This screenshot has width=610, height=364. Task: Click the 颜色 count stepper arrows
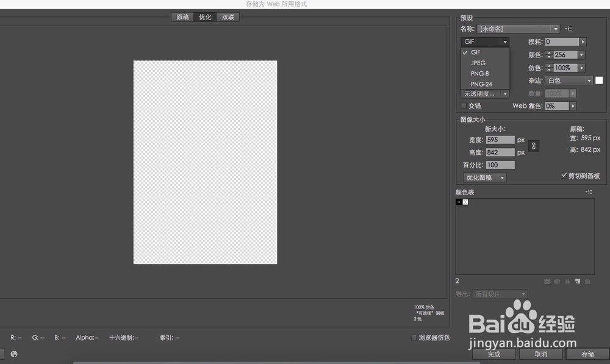[x=549, y=55]
